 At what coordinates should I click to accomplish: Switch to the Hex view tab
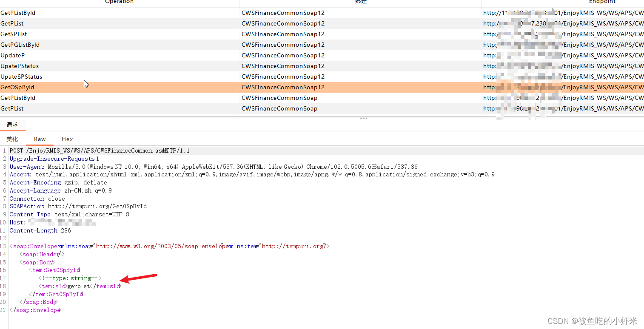[67, 139]
